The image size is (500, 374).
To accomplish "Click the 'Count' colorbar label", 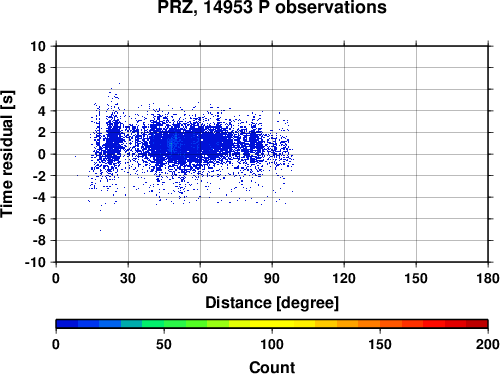I will [272, 367].
